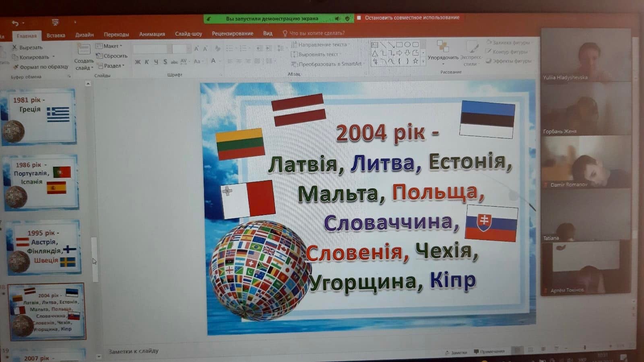Open the Section (Раздел) dropdown
The height and width of the screenshot is (362, 644).
(112, 66)
